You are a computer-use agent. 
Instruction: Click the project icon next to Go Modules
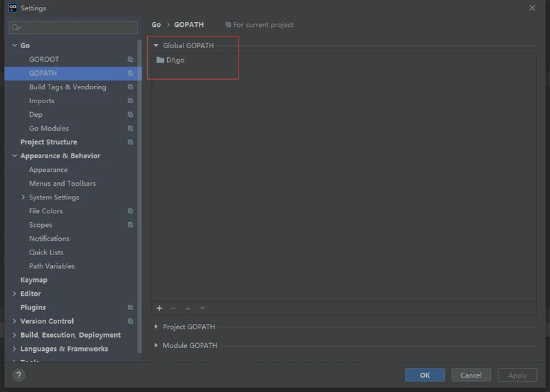[x=130, y=128]
